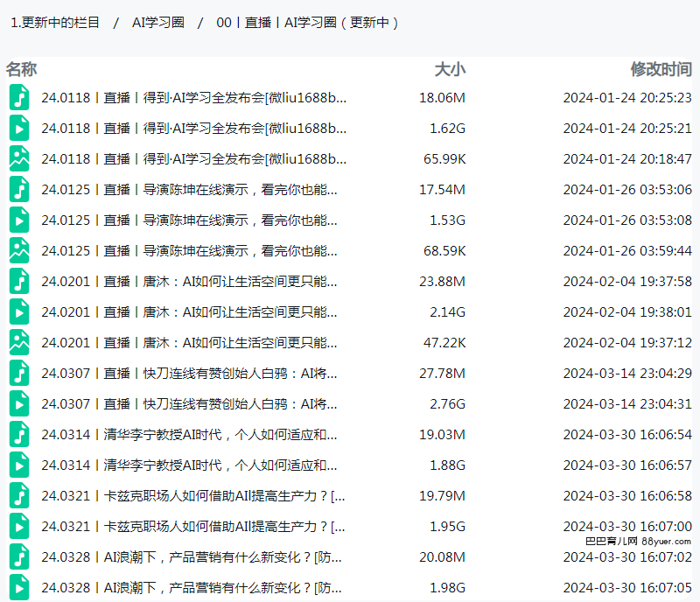Screen dimensions: 700x602
Task: Click the timestamp 2024-01-24 20:25:23
Action: coord(627,97)
